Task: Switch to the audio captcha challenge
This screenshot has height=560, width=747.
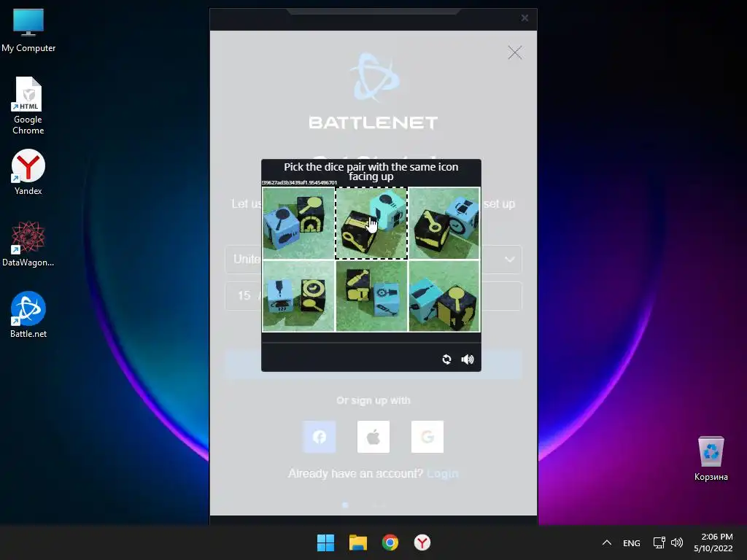Action: pyautogui.click(x=468, y=359)
